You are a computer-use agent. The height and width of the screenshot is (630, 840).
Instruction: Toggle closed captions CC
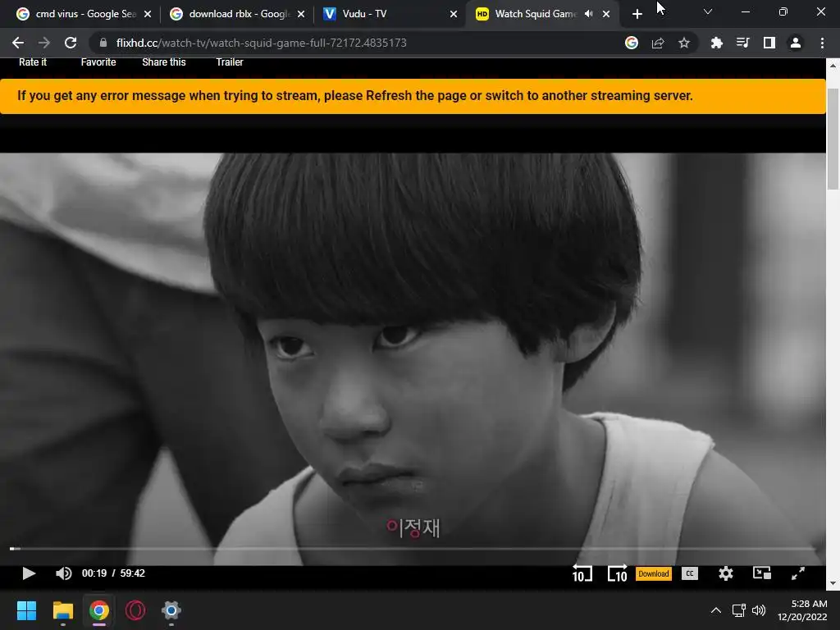click(x=689, y=573)
